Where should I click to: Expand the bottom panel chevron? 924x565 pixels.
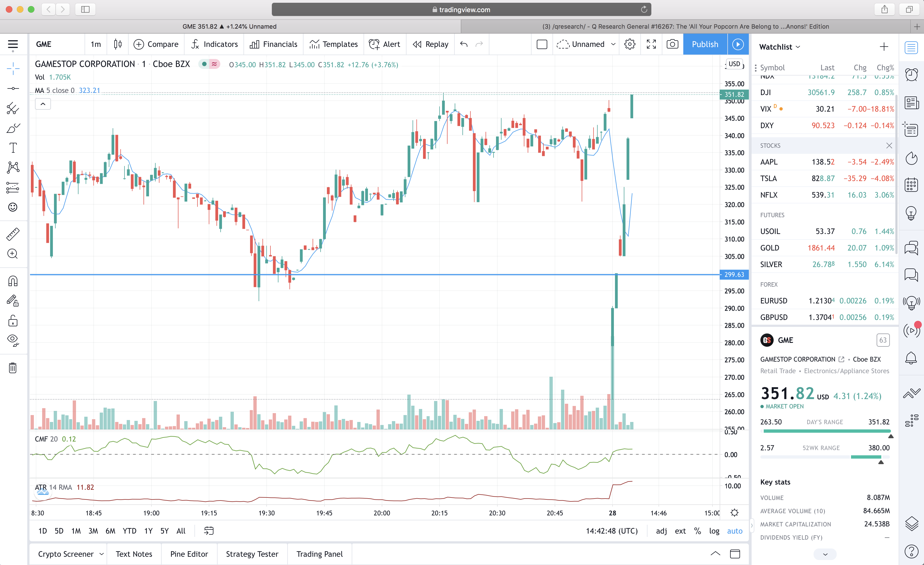click(715, 554)
